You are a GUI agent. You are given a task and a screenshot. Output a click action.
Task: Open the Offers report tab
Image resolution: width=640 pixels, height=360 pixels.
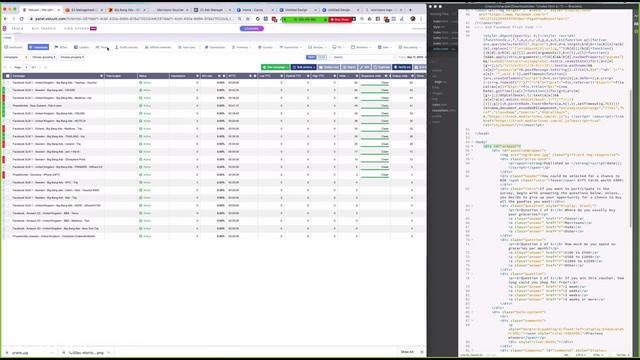[x=61, y=47]
